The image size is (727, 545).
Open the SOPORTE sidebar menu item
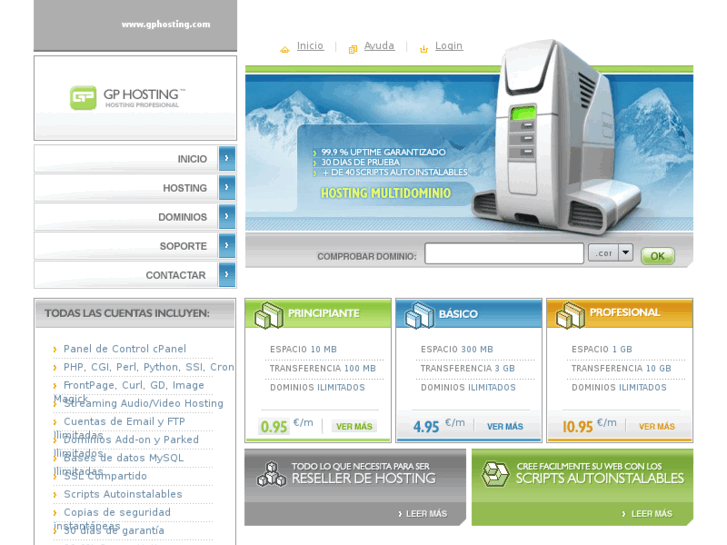(x=135, y=246)
